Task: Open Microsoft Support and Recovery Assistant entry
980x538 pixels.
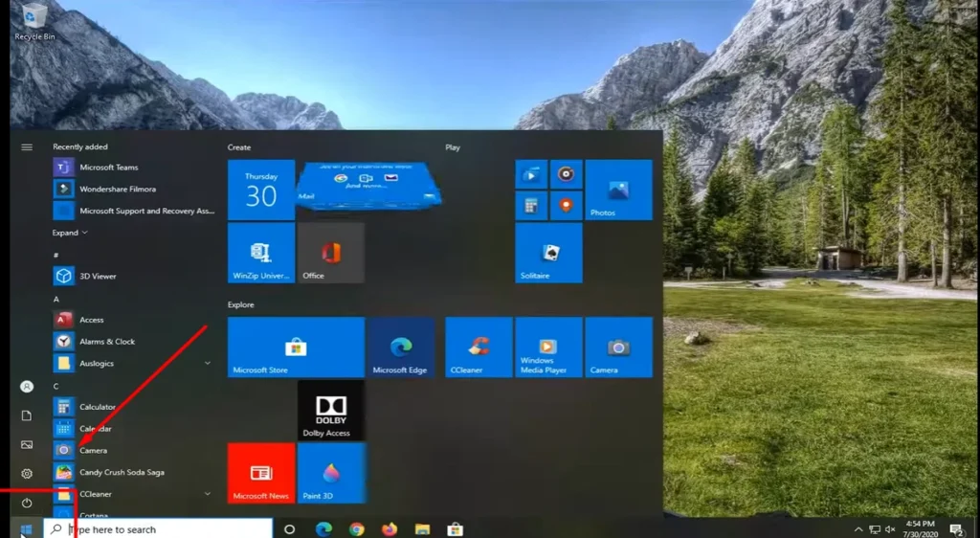Action: click(x=134, y=211)
